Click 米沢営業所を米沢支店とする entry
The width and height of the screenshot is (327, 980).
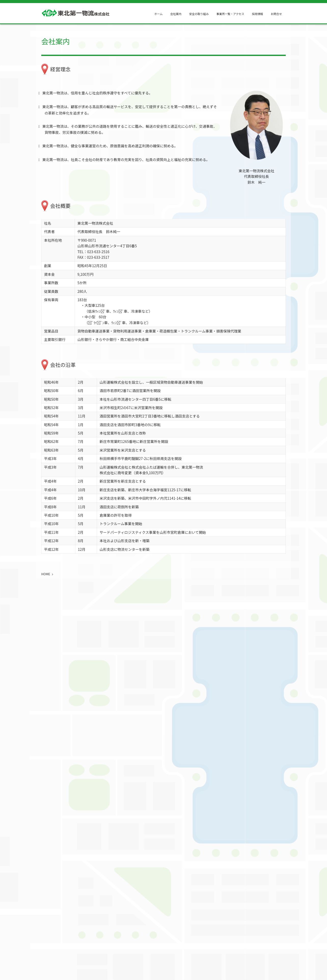click(122, 450)
